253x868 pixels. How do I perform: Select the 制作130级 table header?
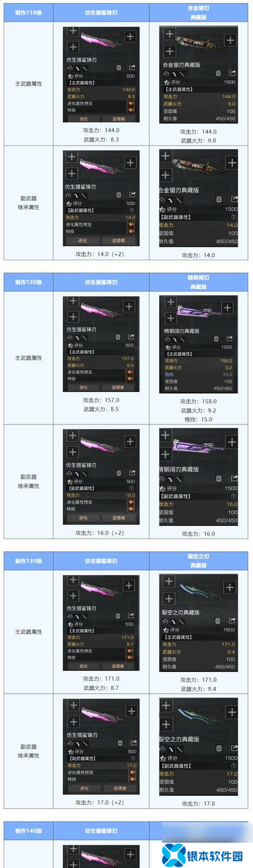pyautogui.click(x=28, y=561)
